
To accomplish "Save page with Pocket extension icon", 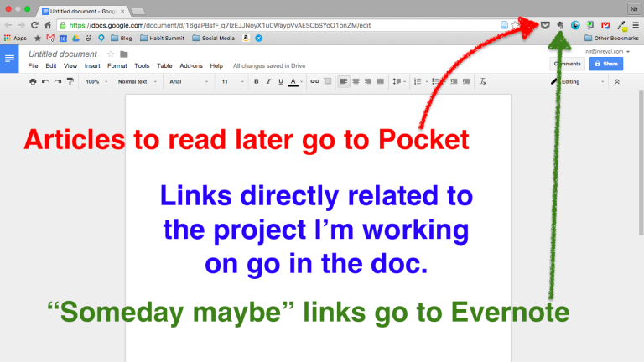I will point(545,25).
